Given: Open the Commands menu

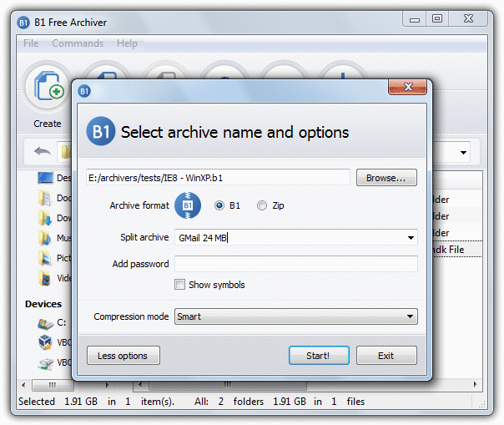Looking at the screenshot, I should coord(78,43).
